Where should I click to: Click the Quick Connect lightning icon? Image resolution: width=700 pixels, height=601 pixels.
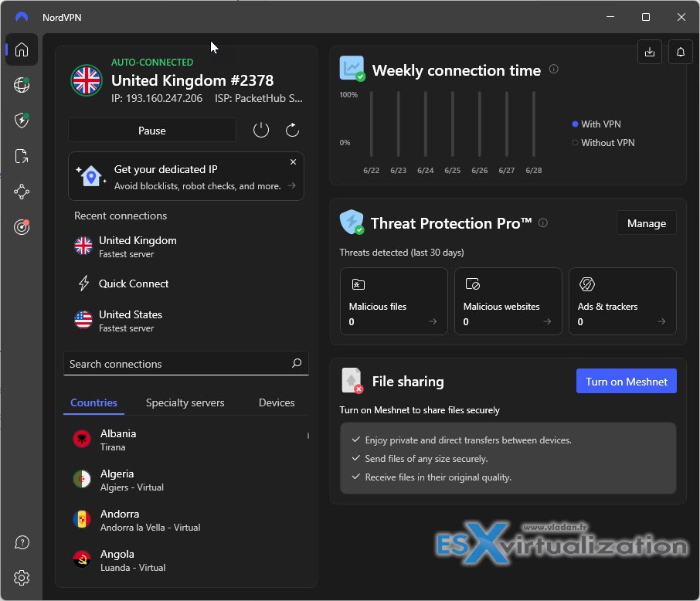[83, 283]
